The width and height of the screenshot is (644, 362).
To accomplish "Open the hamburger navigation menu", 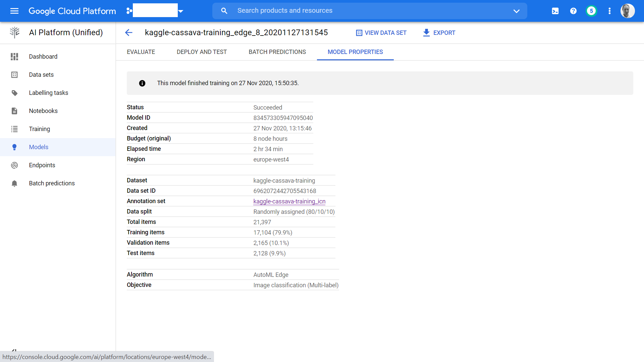I will [x=14, y=11].
